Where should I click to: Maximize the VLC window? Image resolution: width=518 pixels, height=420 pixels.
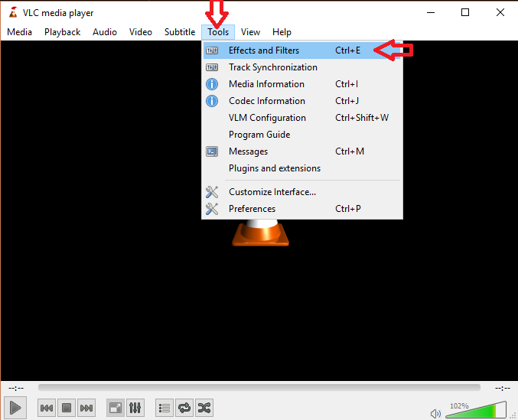point(465,12)
